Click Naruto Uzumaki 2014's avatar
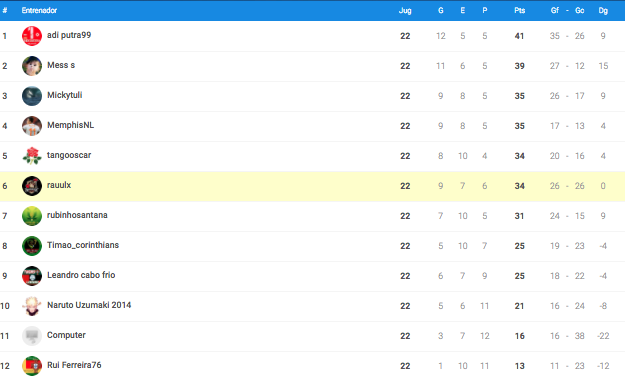The image size is (625, 381). click(32, 306)
